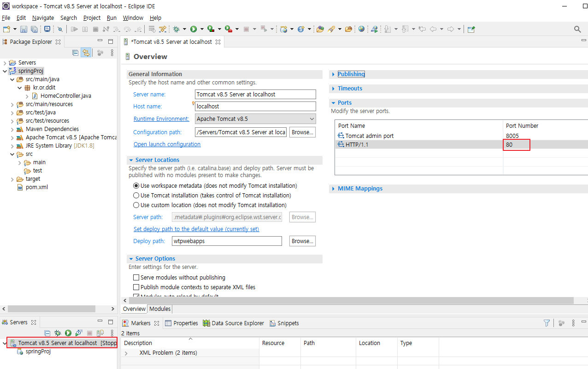Image resolution: width=588 pixels, height=369 pixels.
Task: Click the Host name input field
Action: coord(256,107)
